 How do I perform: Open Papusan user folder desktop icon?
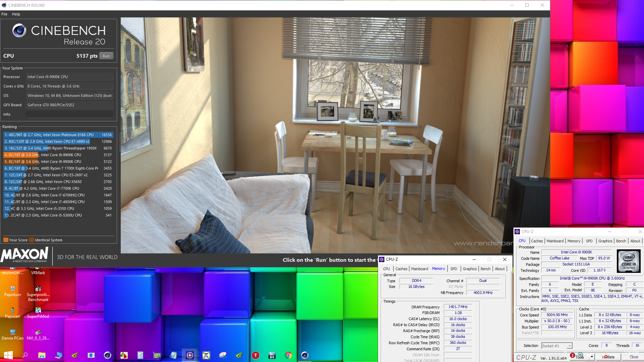tap(13, 313)
